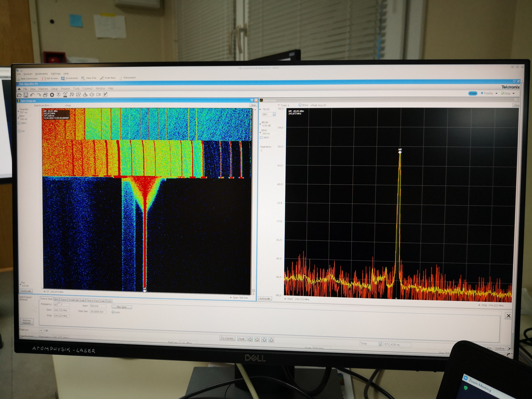Switch to the Traces settings tab

[x=64, y=300]
